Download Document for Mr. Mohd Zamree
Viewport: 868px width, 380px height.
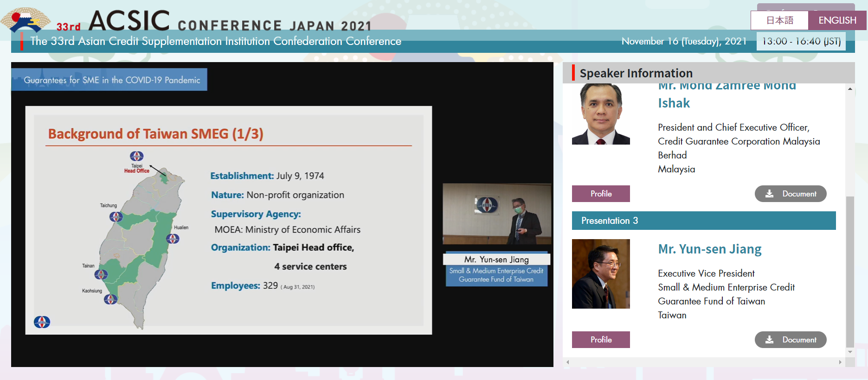click(x=791, y=194)
